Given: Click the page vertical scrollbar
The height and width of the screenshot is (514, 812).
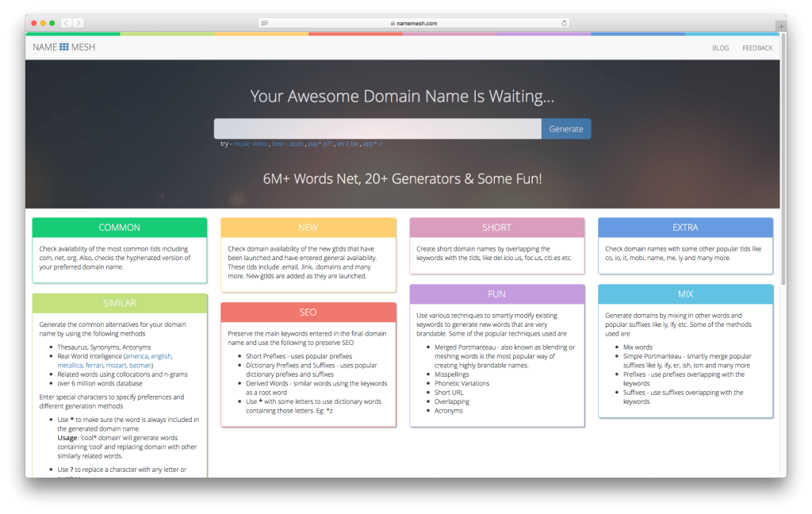Looking at the screenshot, I should point(783,160).
